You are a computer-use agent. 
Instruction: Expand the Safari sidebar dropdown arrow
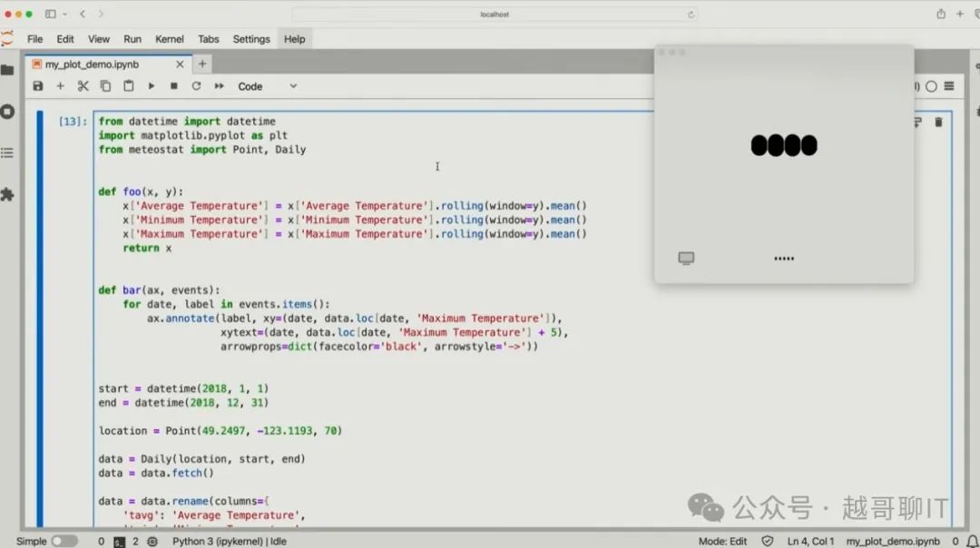coord(64,14)
